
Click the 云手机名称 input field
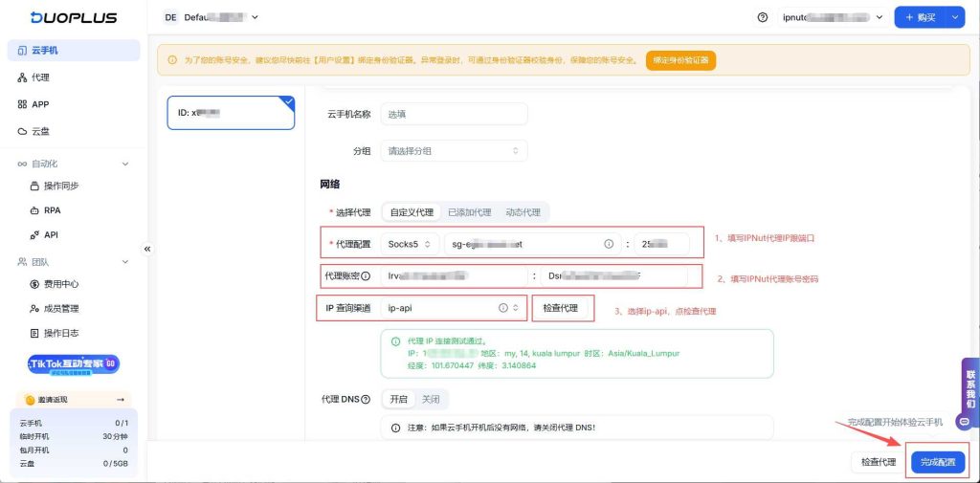click(454, 114)
